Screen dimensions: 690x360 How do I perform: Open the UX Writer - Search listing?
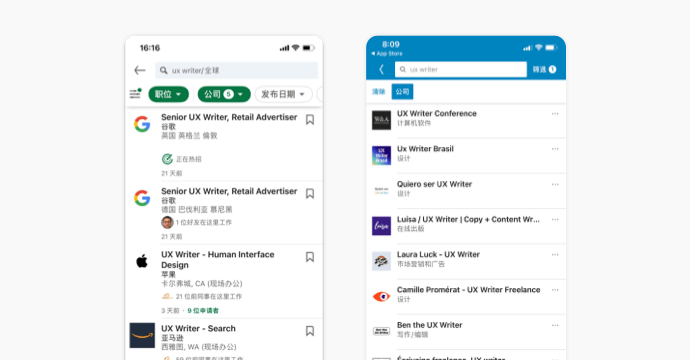pyautogui.click(x=198, y=328)
